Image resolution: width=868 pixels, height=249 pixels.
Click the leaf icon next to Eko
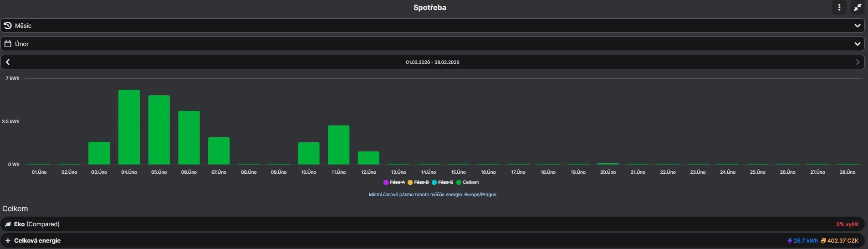tap(8, 224)
